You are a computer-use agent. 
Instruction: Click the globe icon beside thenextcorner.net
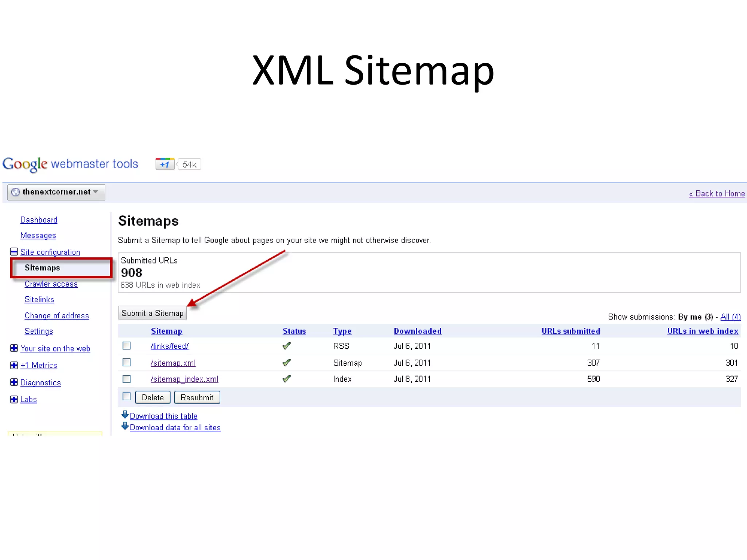[16, 192]
